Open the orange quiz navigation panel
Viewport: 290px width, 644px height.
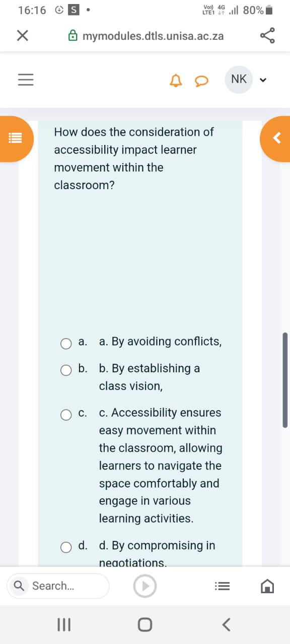pos(15,138)
